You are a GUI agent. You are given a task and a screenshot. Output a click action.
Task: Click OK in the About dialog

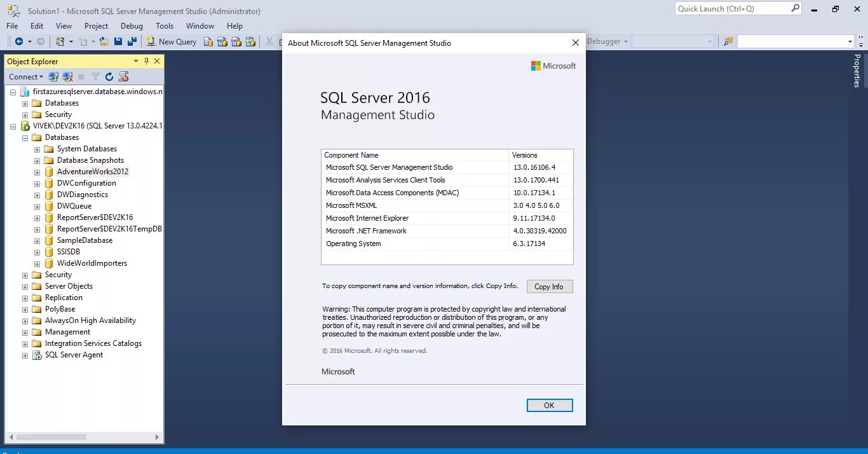pyautogui.click(x=550, y=405)
